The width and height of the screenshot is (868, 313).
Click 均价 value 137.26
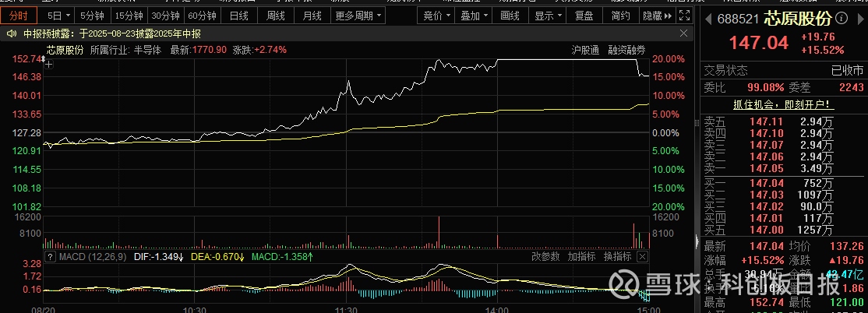coord(847,246)
